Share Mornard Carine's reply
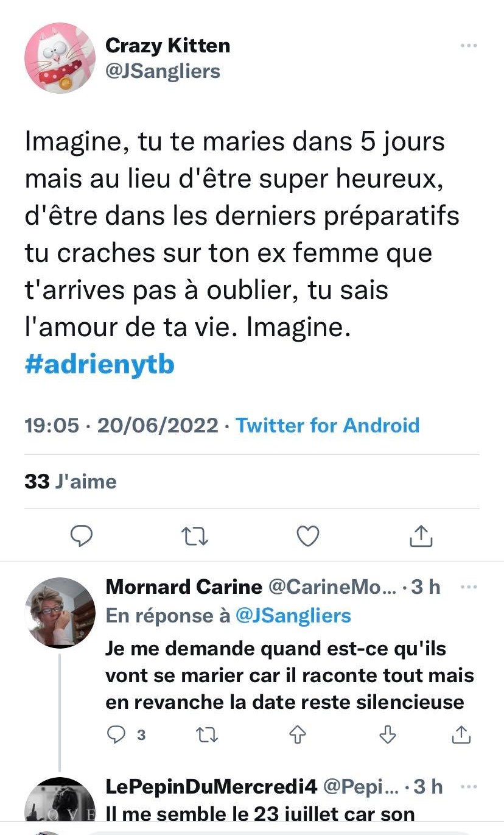 [x=461, y=735]
